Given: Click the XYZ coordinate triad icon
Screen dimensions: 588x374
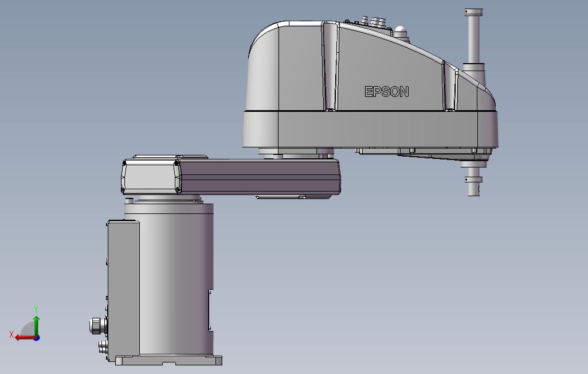Looking at the screenshot, I should tap(25, 325).
